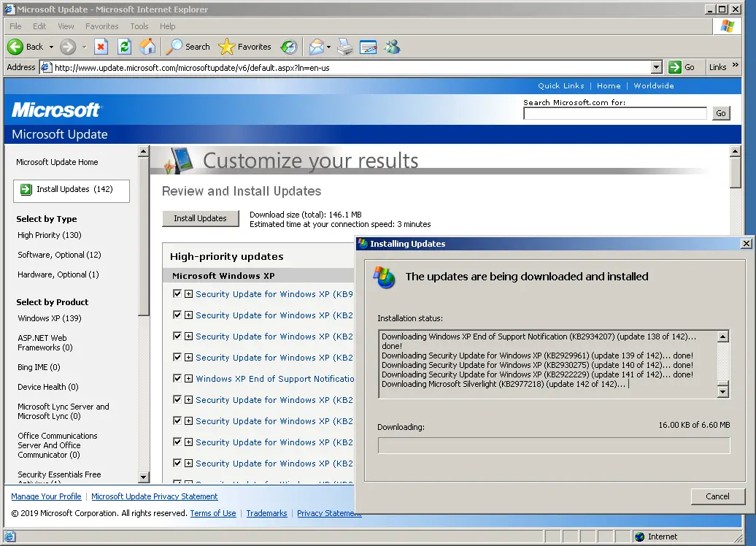Expand details for Security Update (KB9
Viewport: 756px width, 546px height.
[188, 293]
